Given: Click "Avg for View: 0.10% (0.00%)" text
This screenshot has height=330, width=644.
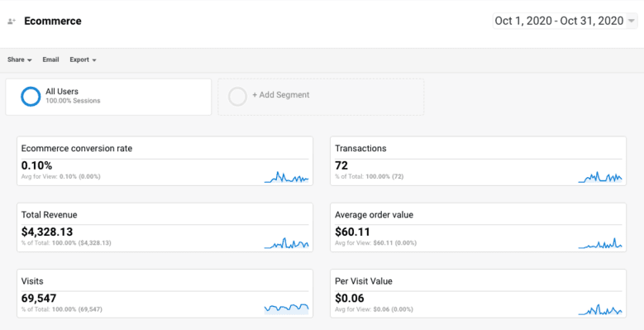Looking at the screenshot, I should (x=61, y=177).
